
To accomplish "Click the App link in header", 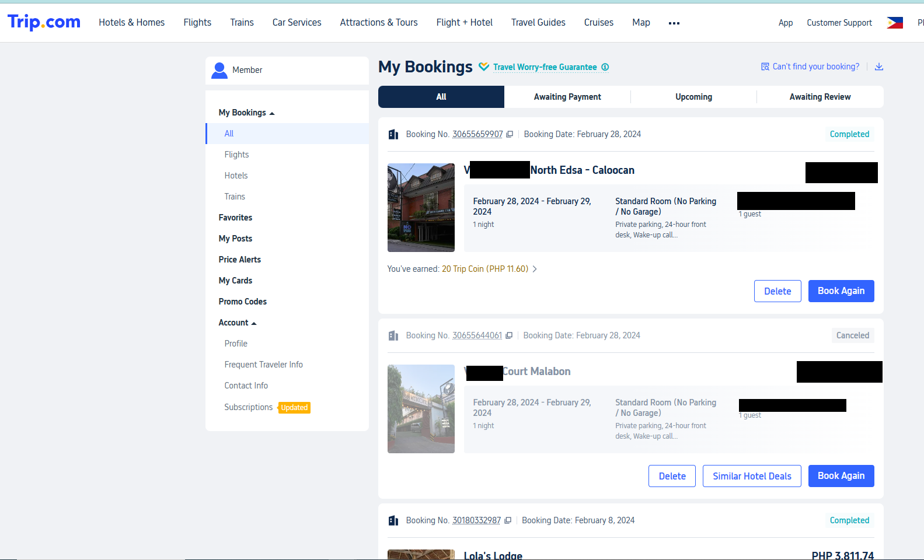I will tap(786, 23).
